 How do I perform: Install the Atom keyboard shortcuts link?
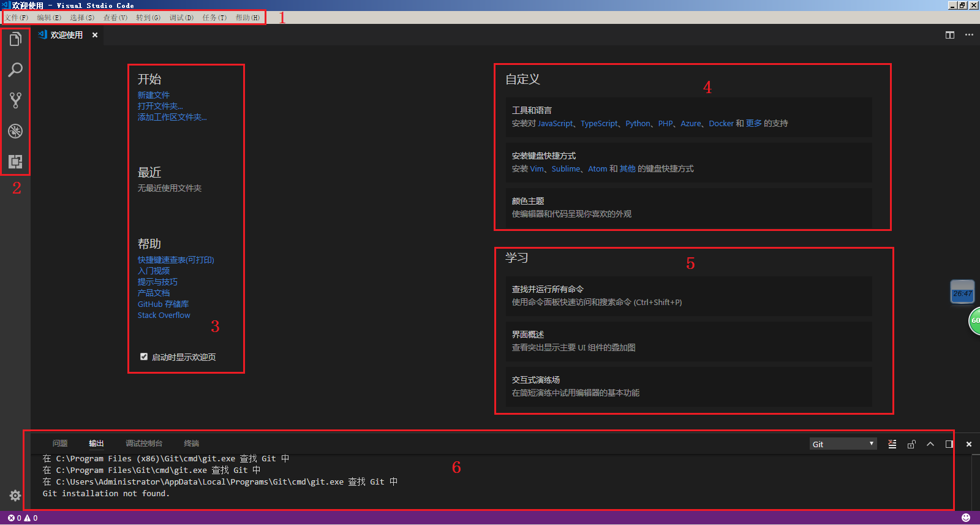point(598,168)
